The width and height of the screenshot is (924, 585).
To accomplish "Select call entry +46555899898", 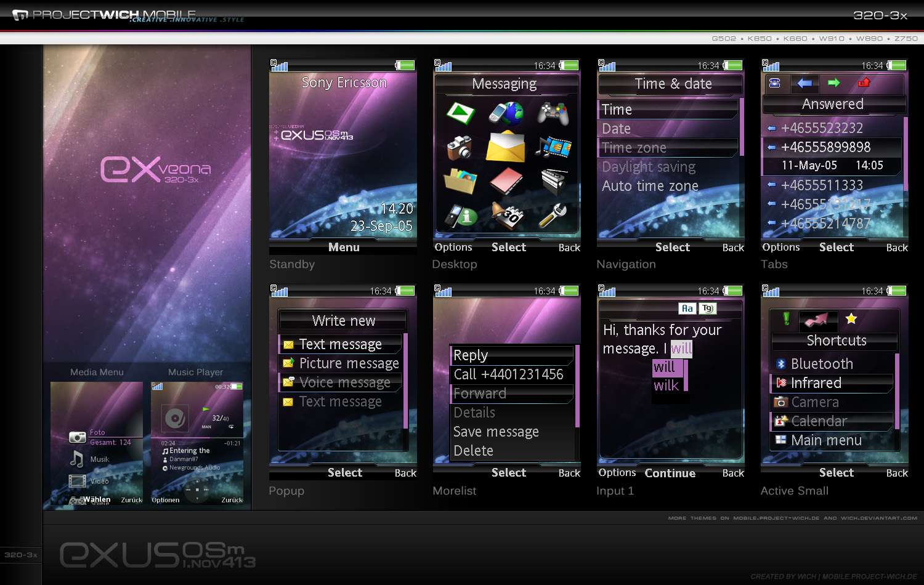I will (833, 156).
